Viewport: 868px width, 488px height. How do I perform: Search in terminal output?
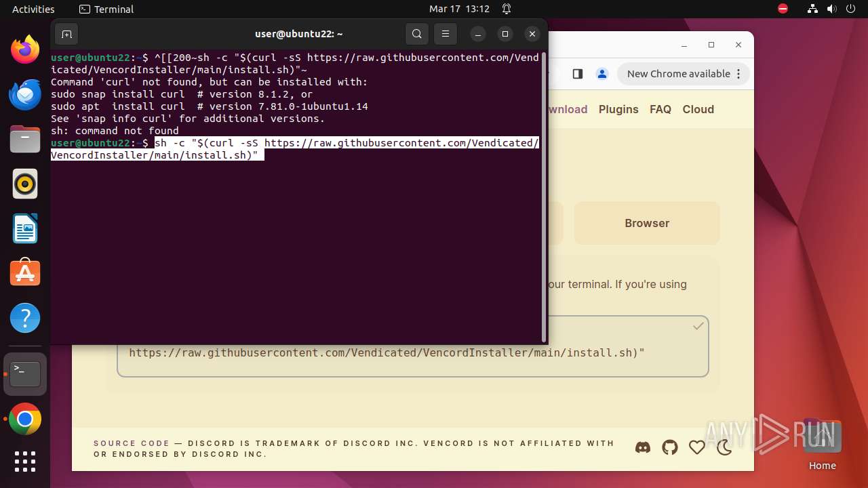(x=417, y=34)
